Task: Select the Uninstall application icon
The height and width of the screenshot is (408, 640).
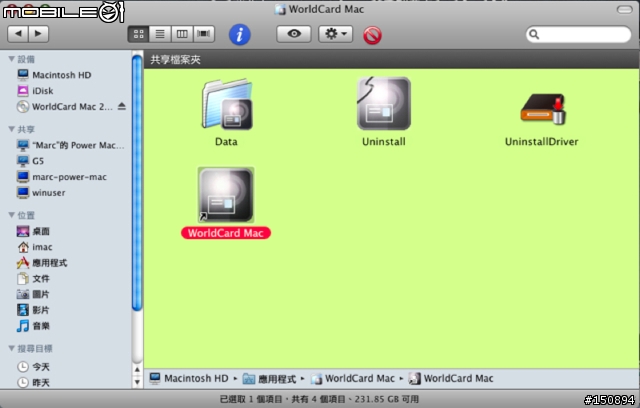Action: pyautogui.click(x=384, y=104)
